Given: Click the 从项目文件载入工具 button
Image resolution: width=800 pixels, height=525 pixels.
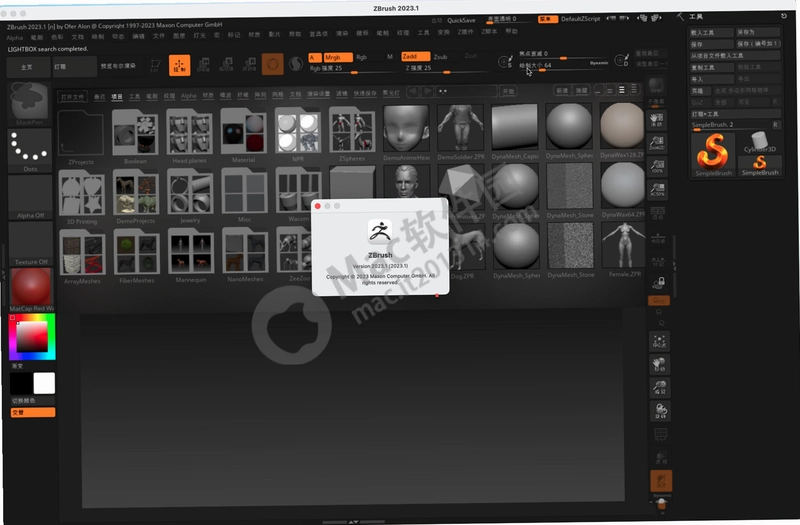Looking at the screenshot, I should [x=735, y=56].
